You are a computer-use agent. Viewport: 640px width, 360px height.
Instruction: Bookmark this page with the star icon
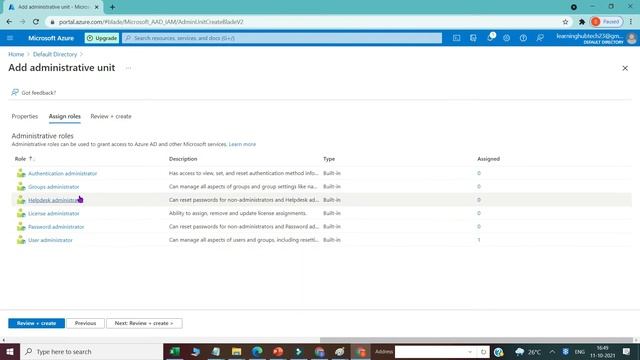[x=565, y=22]
